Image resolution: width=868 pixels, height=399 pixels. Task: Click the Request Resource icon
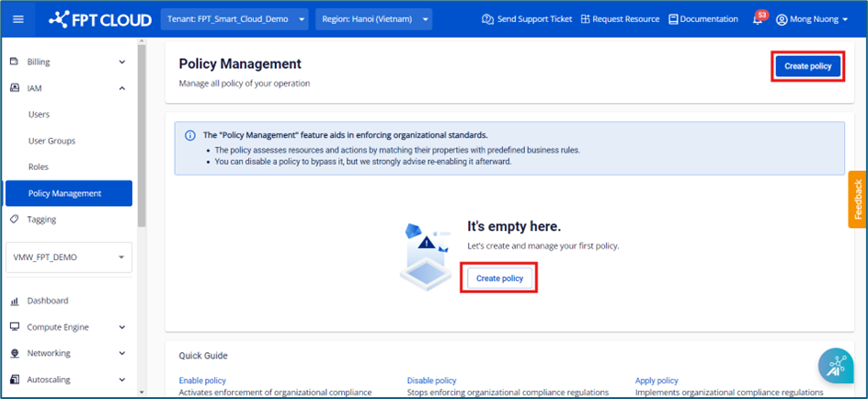(586, 19)
